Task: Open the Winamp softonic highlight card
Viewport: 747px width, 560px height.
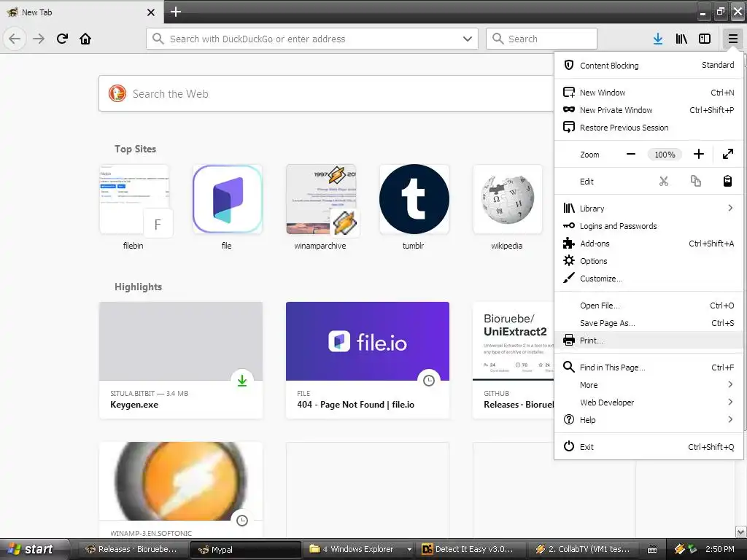Action: point(181,489)
